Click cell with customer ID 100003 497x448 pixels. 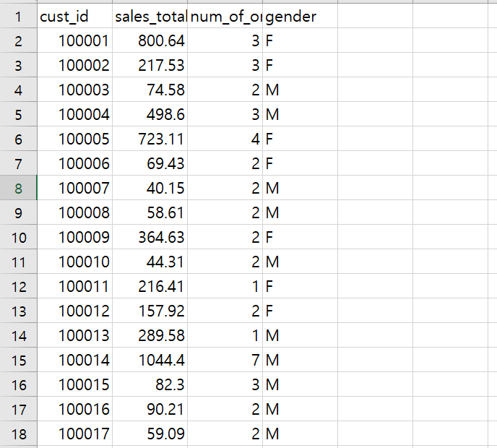coord(75,90)
